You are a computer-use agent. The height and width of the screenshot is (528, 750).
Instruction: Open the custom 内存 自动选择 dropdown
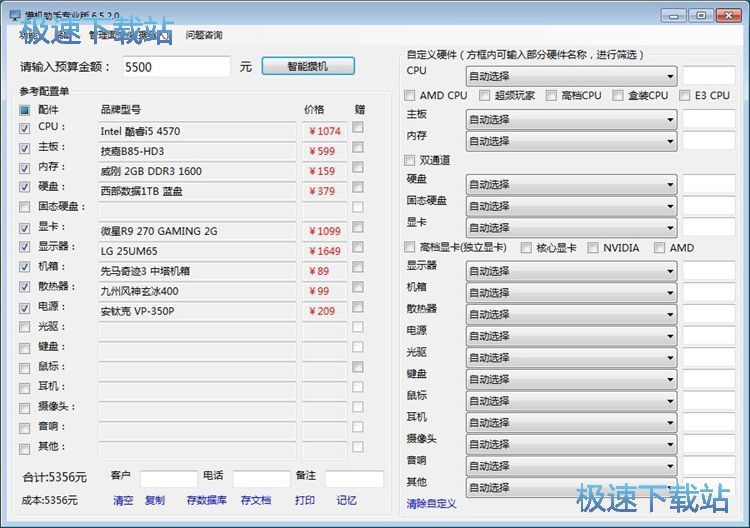click(x=572, y=141)
